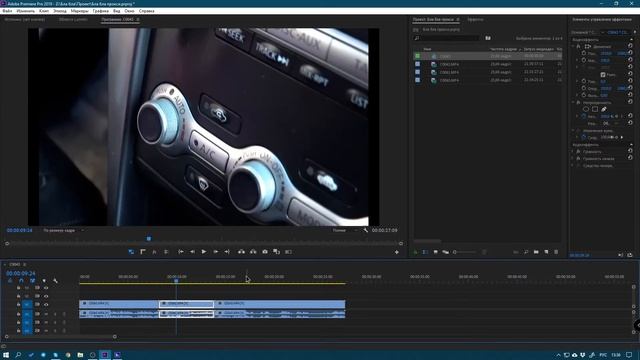Select the pen mask tool under Opacity

(604, 109)
